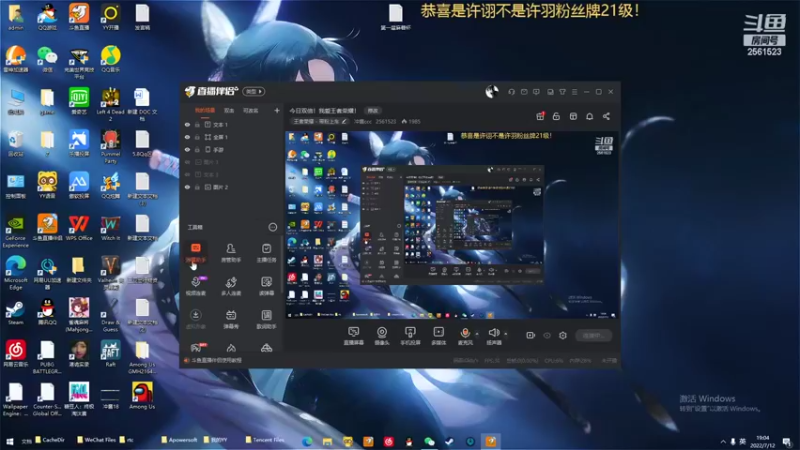
Task: Select the 手游 layer row
Action: pyautogui.click(x=232, y=149)
